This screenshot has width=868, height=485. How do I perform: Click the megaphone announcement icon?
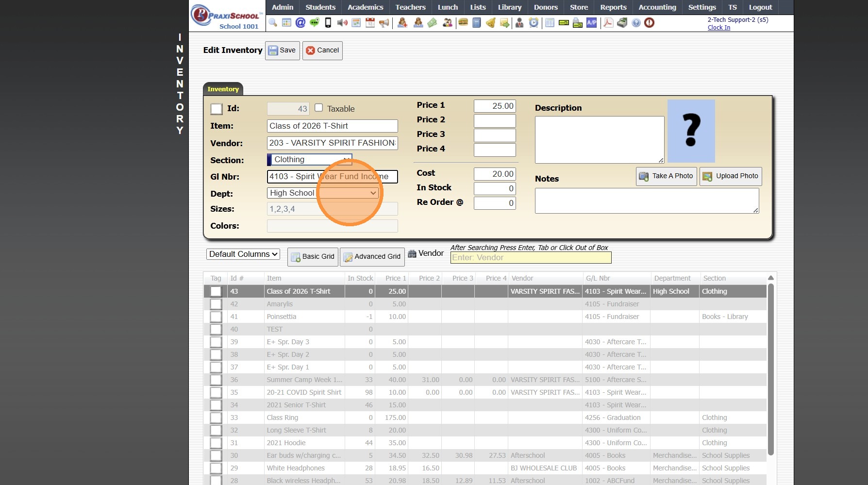click(384, 23)
